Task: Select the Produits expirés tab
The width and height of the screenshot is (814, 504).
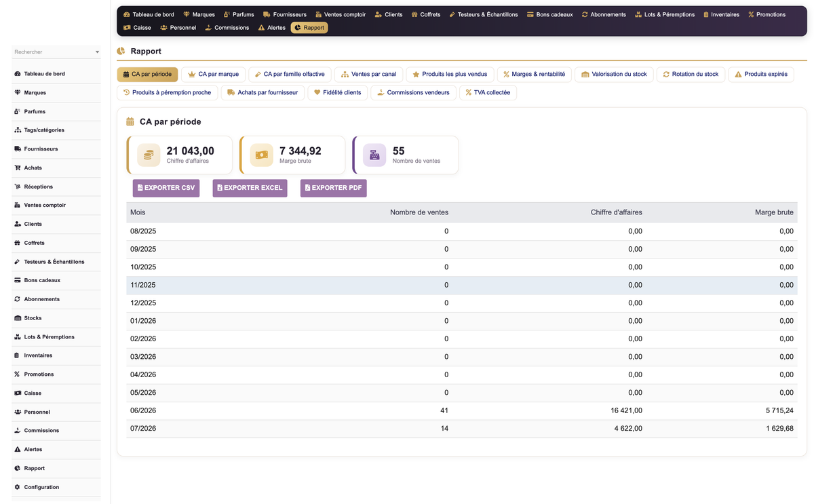Action: (761, 75)
